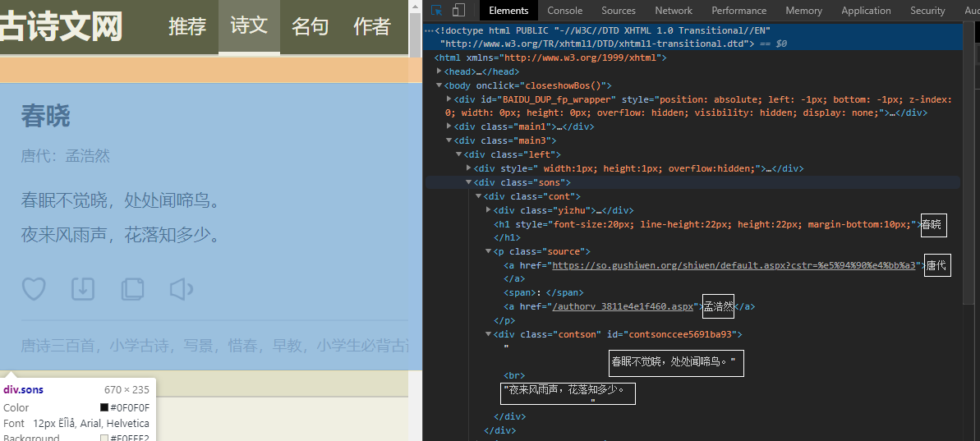Switch to the Memory tab
Viewport: 980px width, 441px height.
pyautogui.click(x=803, y=10)
